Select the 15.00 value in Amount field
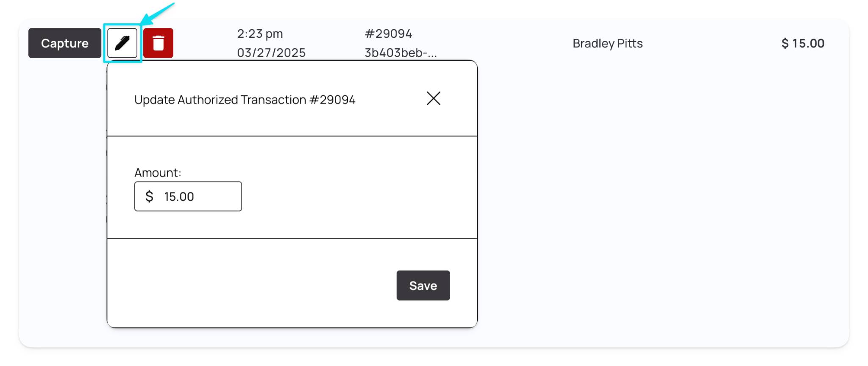 tap(179, 197)
